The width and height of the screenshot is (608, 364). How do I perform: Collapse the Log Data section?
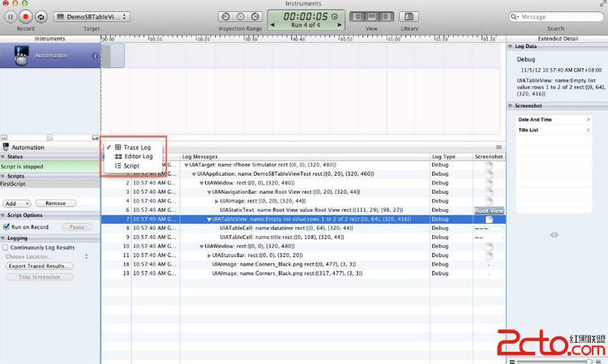pyautogui.click(x=512, y=46)
